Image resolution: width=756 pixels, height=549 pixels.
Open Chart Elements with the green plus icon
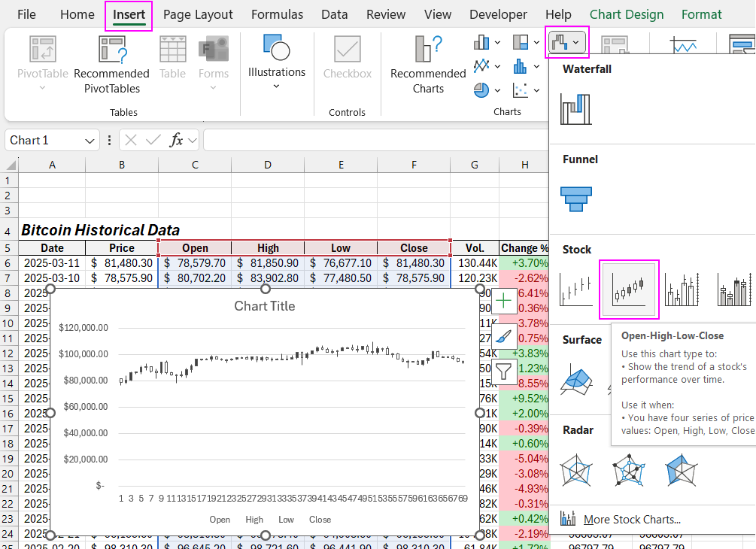click(502, 299)
